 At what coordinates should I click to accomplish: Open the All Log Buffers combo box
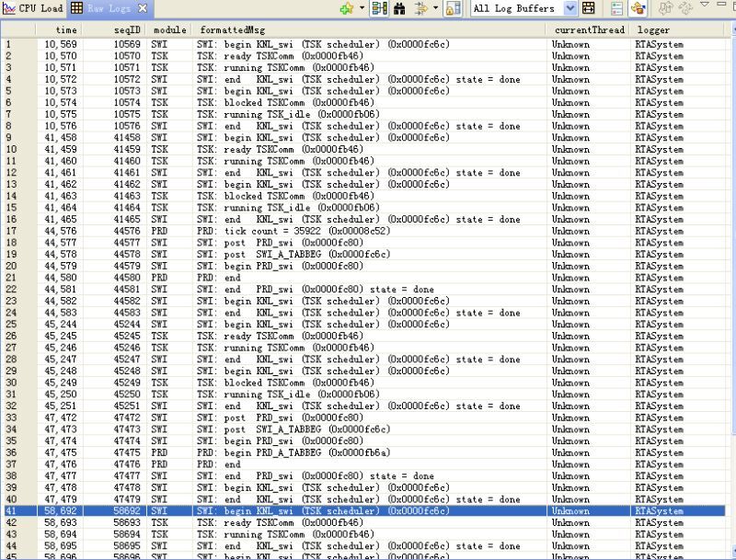[x=523, y=8]
